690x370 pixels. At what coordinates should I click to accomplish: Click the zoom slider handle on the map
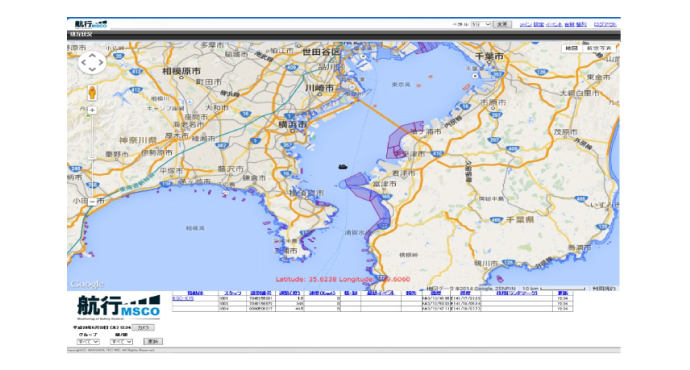tap(92, 157)
